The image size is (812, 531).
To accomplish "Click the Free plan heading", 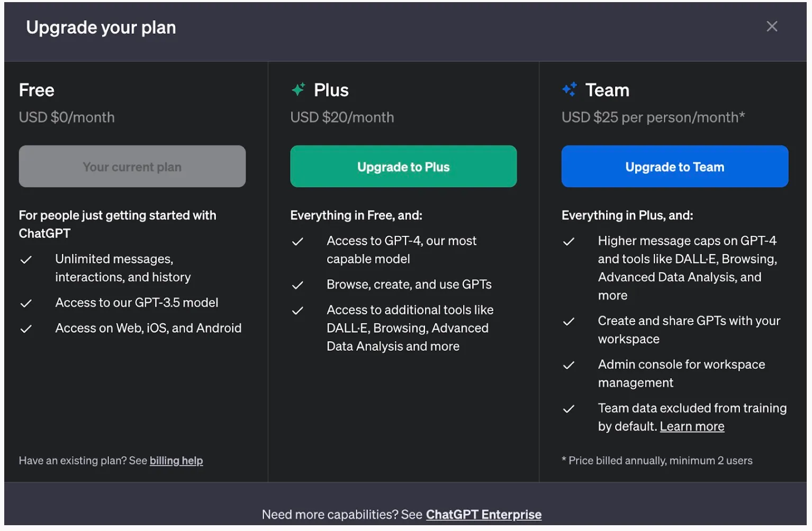I will click(x=37, y=90).
